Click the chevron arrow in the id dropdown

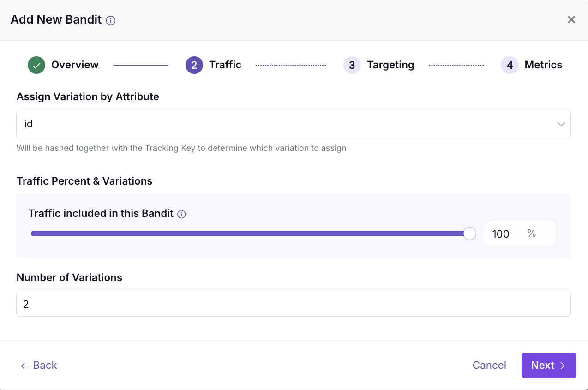coord(561,124)
